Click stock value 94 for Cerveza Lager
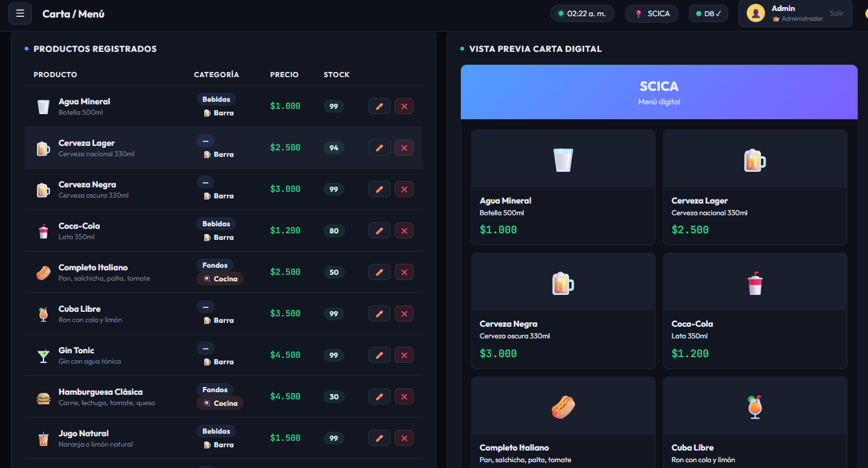Image resolution: width=868 pixels, height=468 pixels. pos(334,148)
